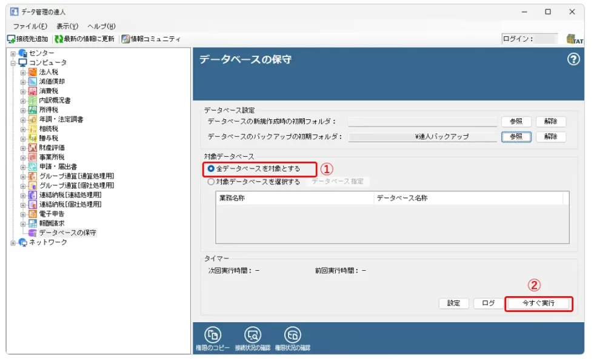The image size is (594, 364).
Task: Select データベースの保守 in the tree
Action: 67,233
